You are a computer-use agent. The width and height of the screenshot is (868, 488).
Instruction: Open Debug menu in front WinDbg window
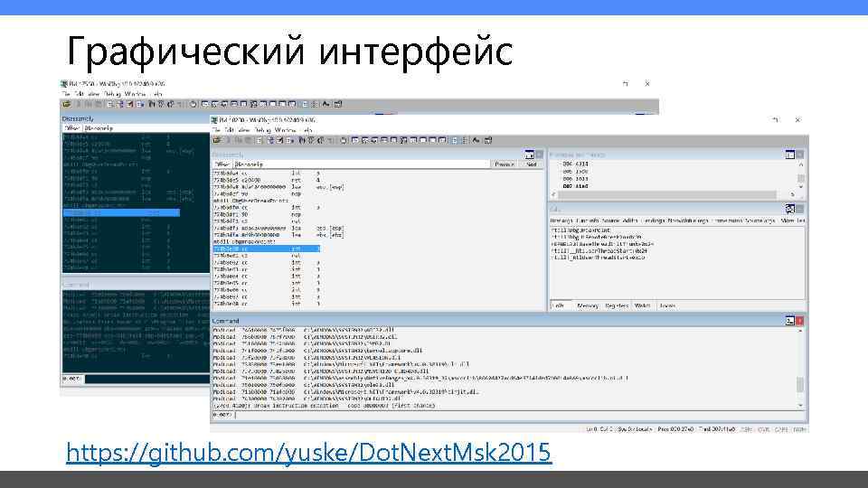click(x=263, y=130)
